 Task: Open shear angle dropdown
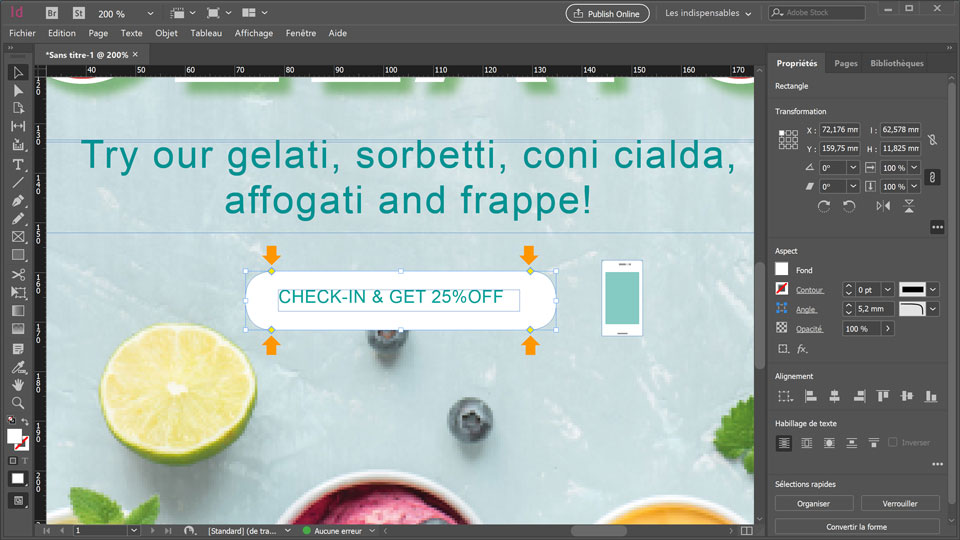pos(853,186)
